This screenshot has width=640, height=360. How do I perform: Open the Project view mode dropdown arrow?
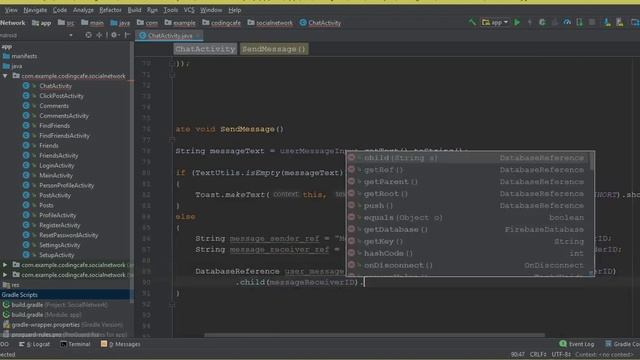pyautogui.click(x=71, y=36)
